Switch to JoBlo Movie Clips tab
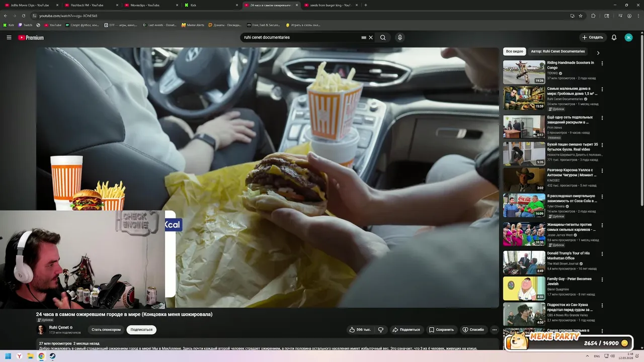 30,5
